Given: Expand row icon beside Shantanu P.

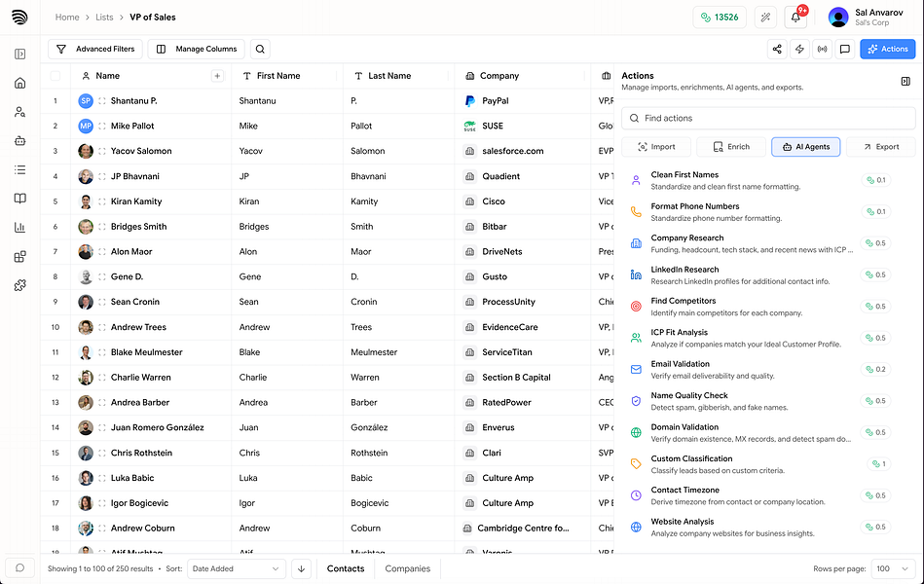Looking at the screenshot, I should [x=102, y=101].
